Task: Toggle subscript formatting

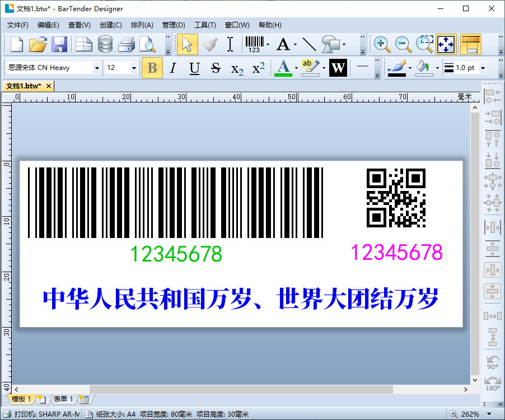Action: (237, 69)
